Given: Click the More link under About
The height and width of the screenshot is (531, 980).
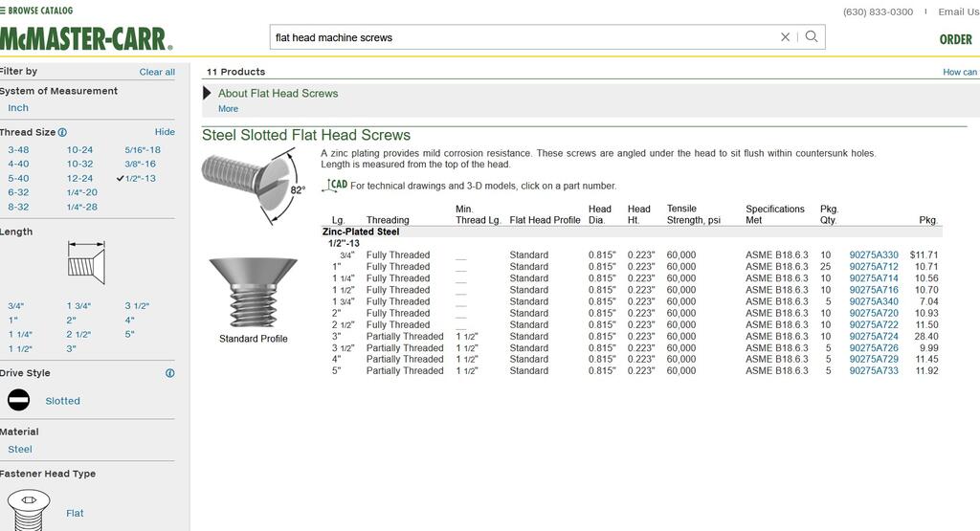Looking at the screenshot, I should [x=228, y=109].
